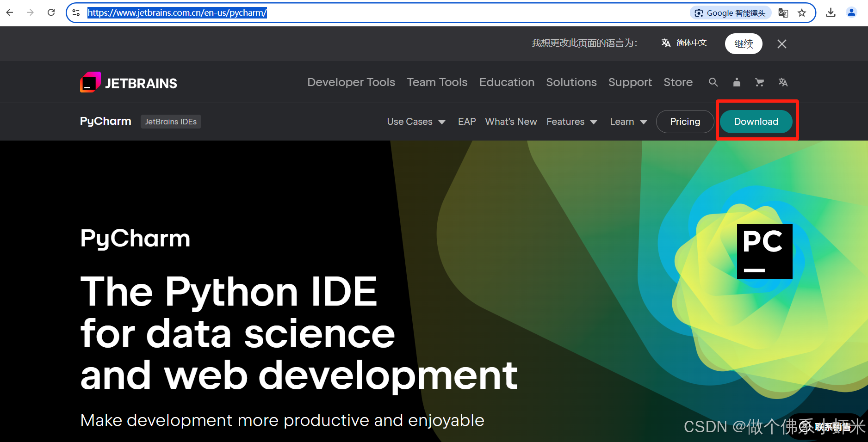
Task: Click the Pricing button
Action: (x=685, y=122)
